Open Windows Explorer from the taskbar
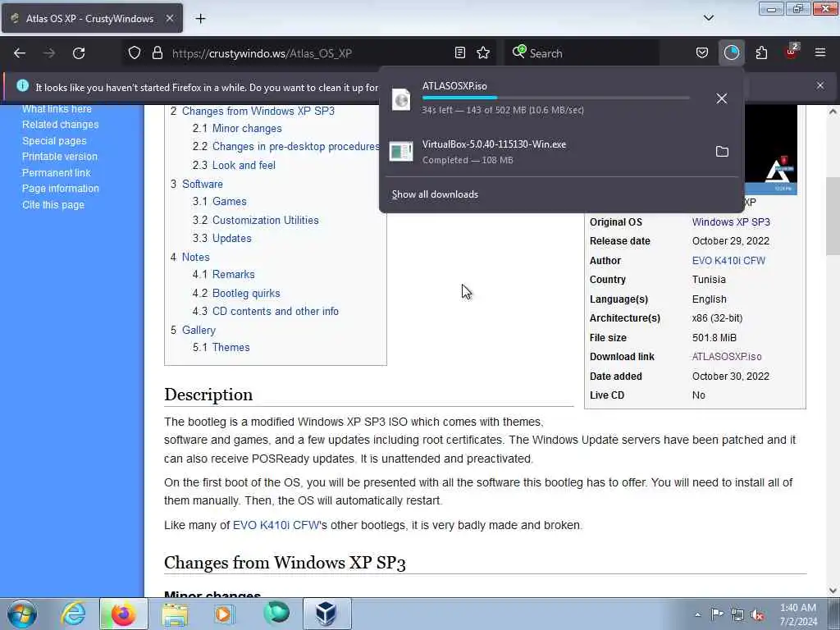 (175, 614)
